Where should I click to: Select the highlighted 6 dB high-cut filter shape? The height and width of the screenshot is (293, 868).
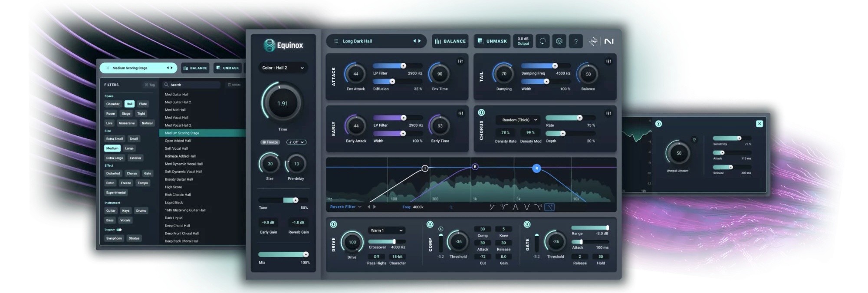(549, 207)
